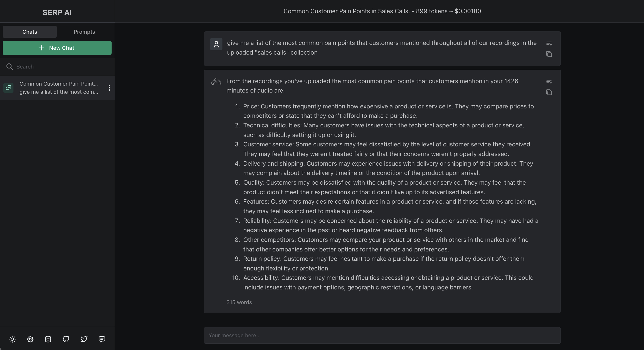Click the database icon in the footer
The width and height of the screenshot is (644, 350).
(48, 339)
